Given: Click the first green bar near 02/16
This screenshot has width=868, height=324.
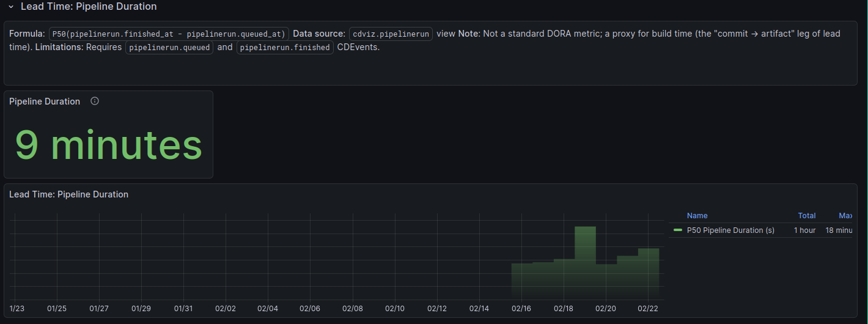Looking at the screenshot, I should (x=521, y=281).
